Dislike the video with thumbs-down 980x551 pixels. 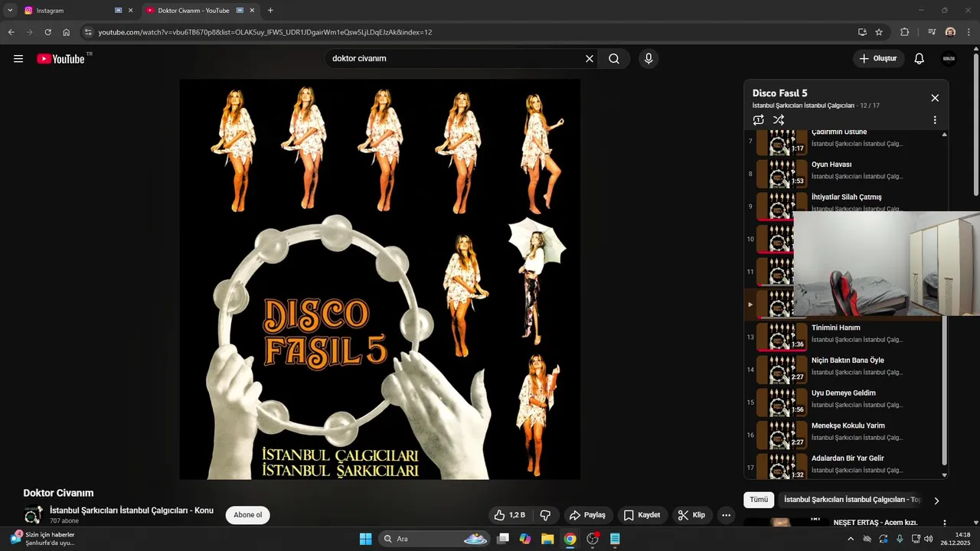coord(546,515)
